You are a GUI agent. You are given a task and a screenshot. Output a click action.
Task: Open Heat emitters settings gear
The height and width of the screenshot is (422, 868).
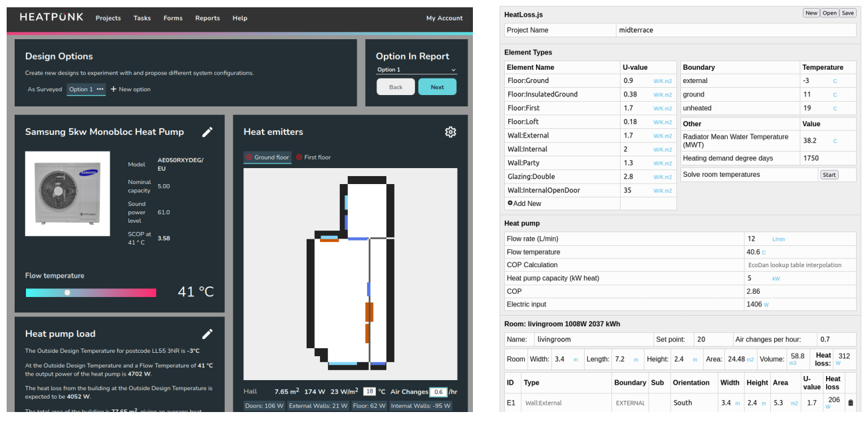(x=450, y=132)
